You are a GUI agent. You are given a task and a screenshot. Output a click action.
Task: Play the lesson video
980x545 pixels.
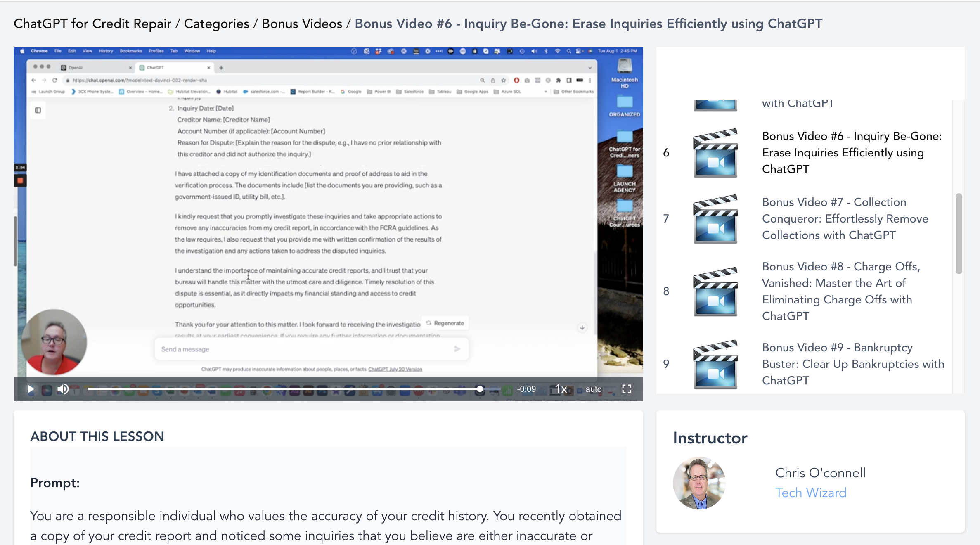(x=30, y=389)
